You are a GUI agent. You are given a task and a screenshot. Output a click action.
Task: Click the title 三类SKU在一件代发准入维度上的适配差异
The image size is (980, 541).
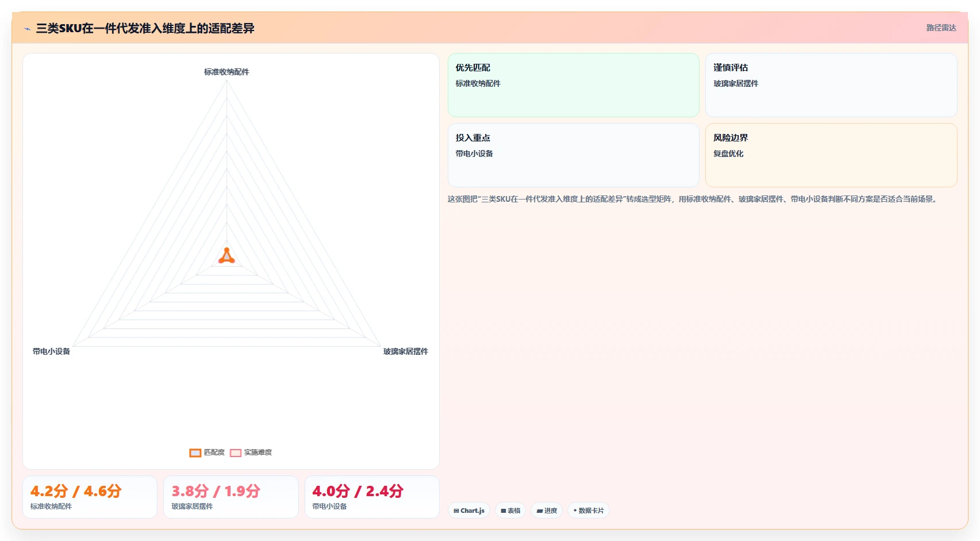[x=145, y=28]
